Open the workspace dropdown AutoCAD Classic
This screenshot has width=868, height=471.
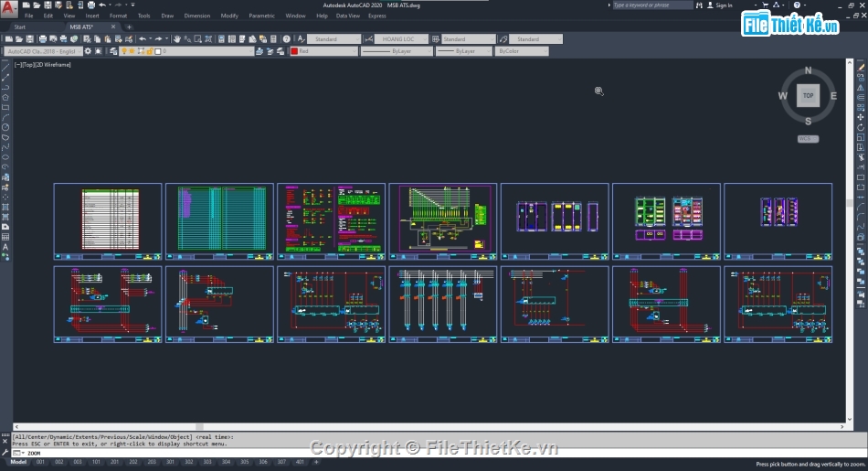coord(44,51)
